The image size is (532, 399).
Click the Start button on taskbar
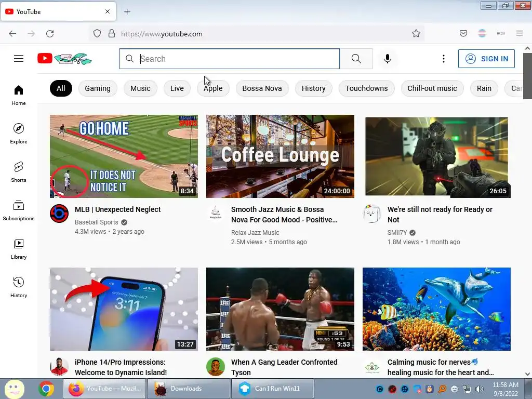[14, 389]
